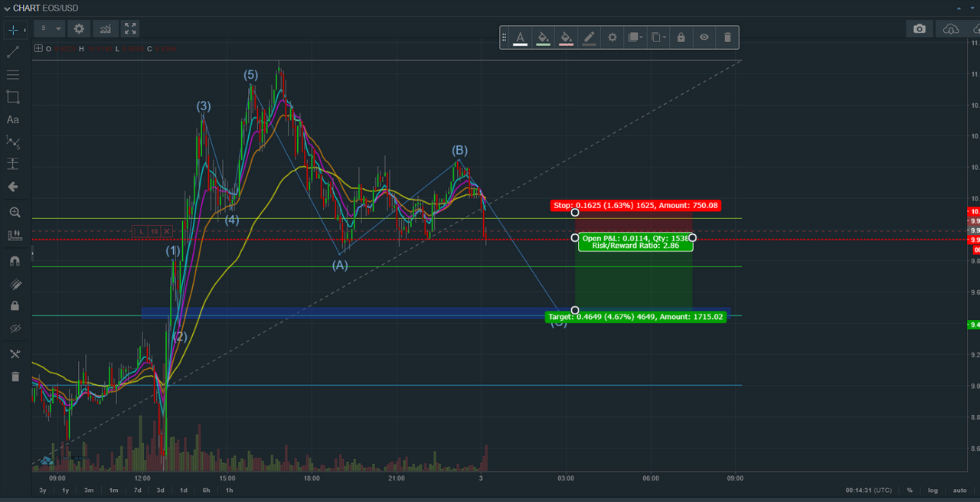Toggle fullscreen chart mode

point(131,28)
